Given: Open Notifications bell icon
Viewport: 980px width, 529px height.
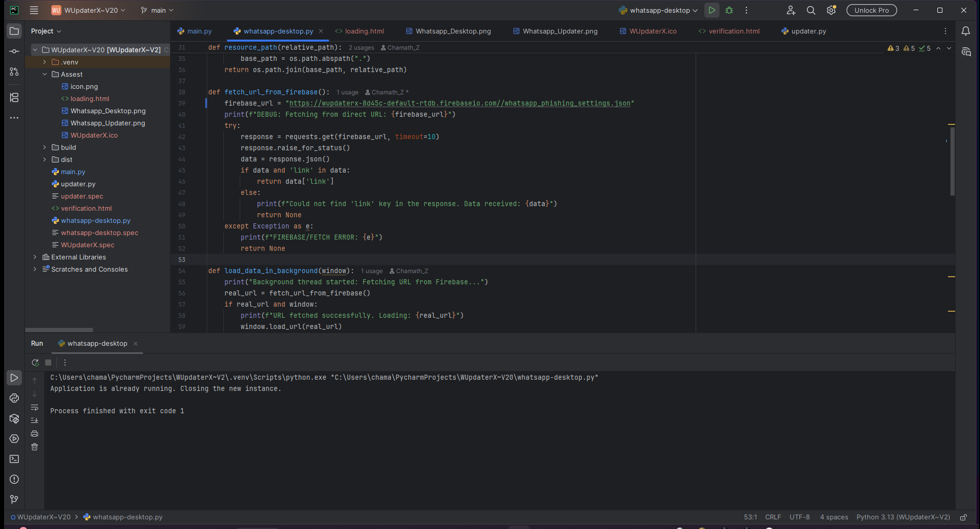Looking at the screenshot, I should [x=966, y=31].
